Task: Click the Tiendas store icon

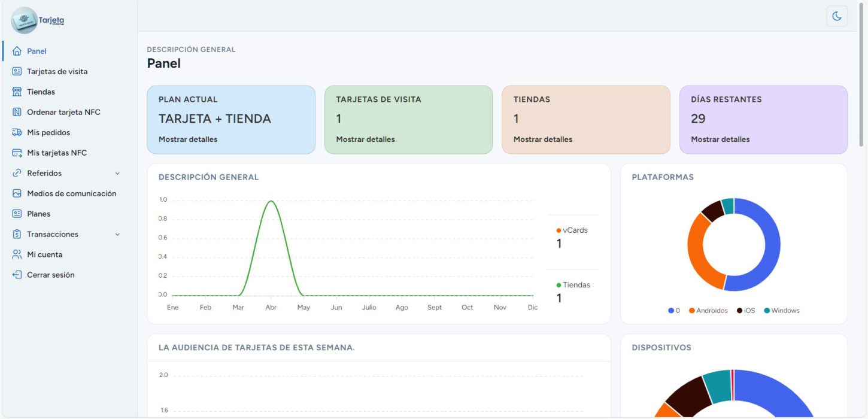Action: (x=17, y=92)
